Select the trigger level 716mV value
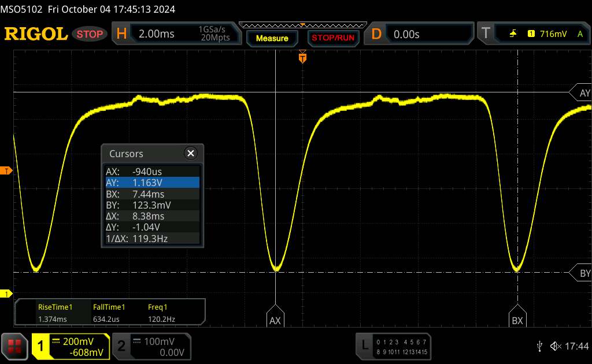 (553, 34)
